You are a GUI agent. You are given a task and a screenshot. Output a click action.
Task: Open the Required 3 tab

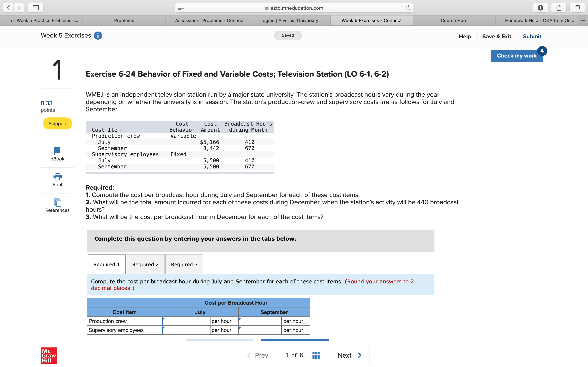(x=184, y=264)
